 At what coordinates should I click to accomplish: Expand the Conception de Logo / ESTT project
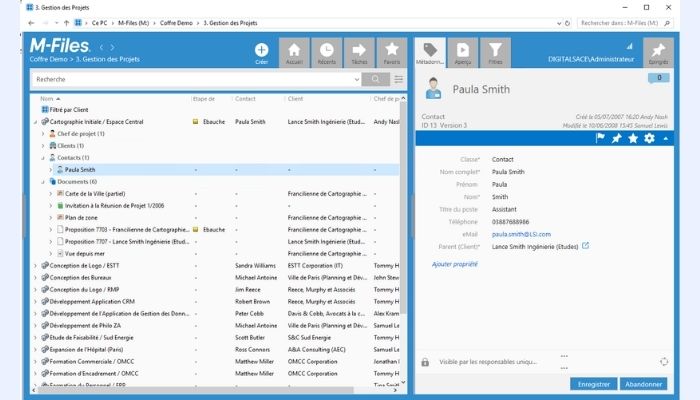tap(35, 266)
